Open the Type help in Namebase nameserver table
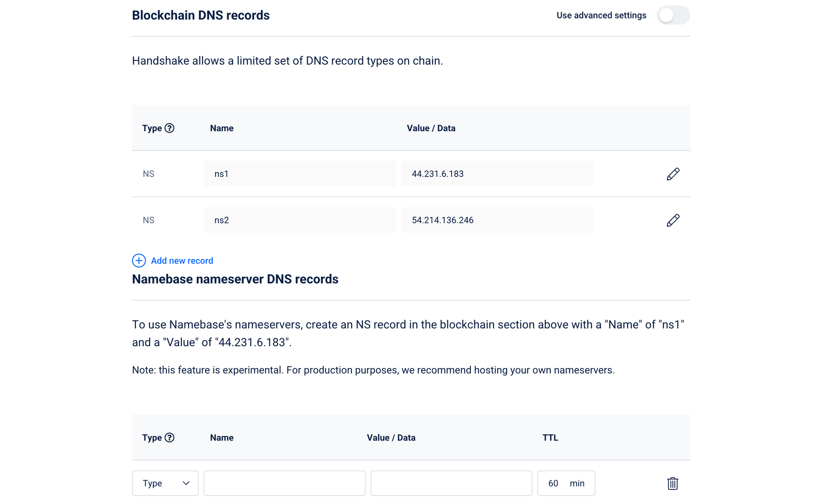 170,437
